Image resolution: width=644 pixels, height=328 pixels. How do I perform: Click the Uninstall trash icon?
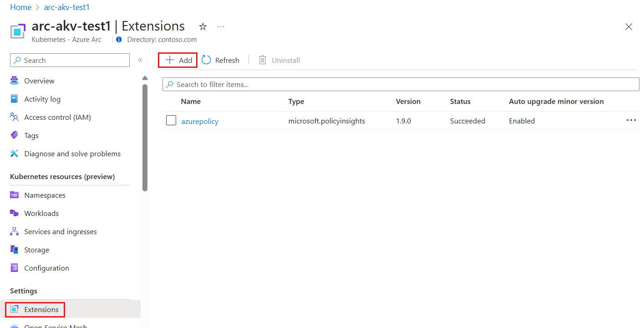(x=263, y=60)
